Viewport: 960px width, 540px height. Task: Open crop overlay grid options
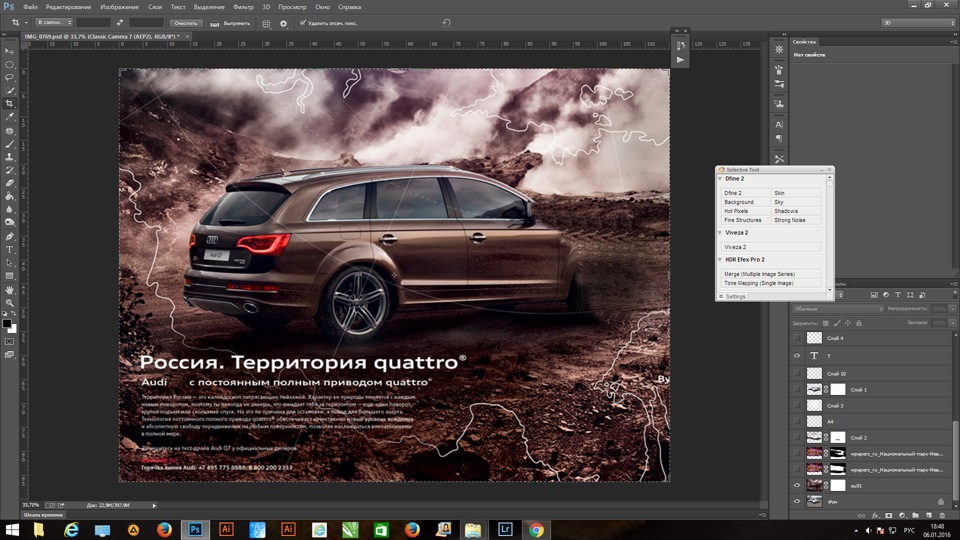tap(266, 22)
